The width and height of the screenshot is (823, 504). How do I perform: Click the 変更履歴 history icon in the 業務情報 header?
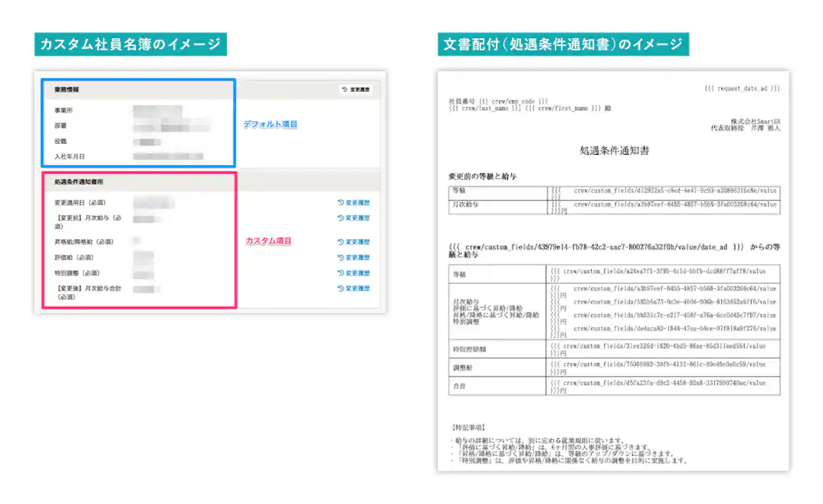pos(355,89)
